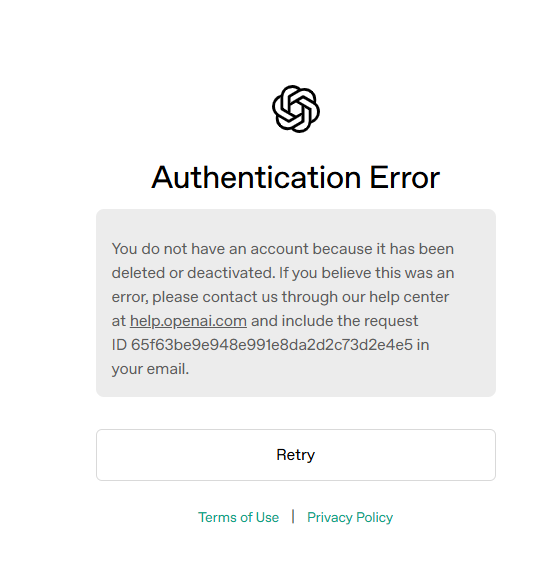
Task: Click the words 'and include the request'
Action: [x=334, y=321]
